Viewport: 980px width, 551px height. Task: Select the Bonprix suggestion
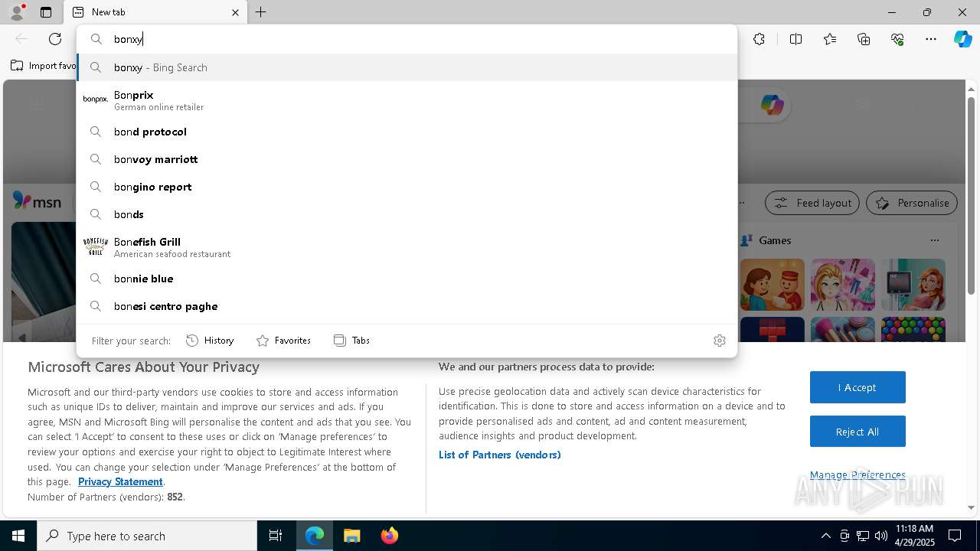tap(407, 99)
